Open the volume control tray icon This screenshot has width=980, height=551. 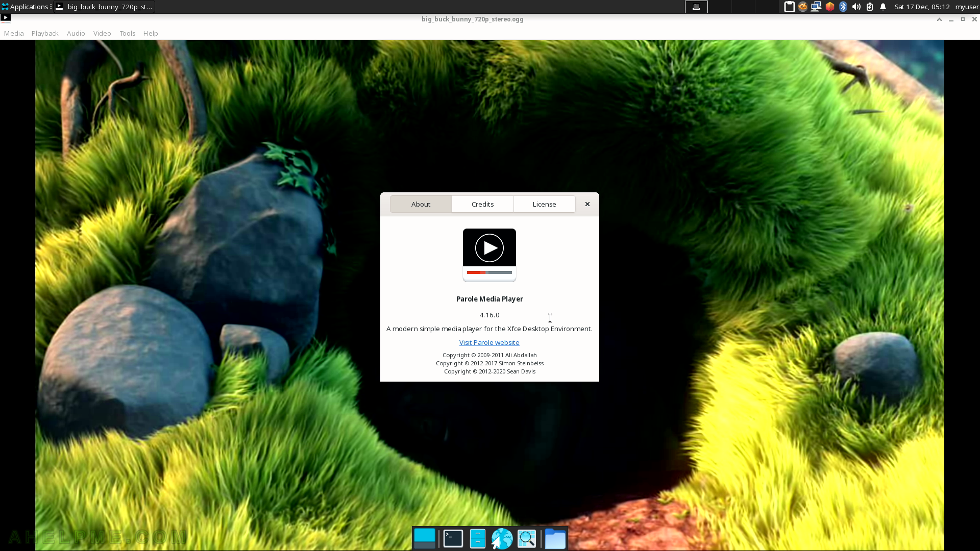point(856,7)
